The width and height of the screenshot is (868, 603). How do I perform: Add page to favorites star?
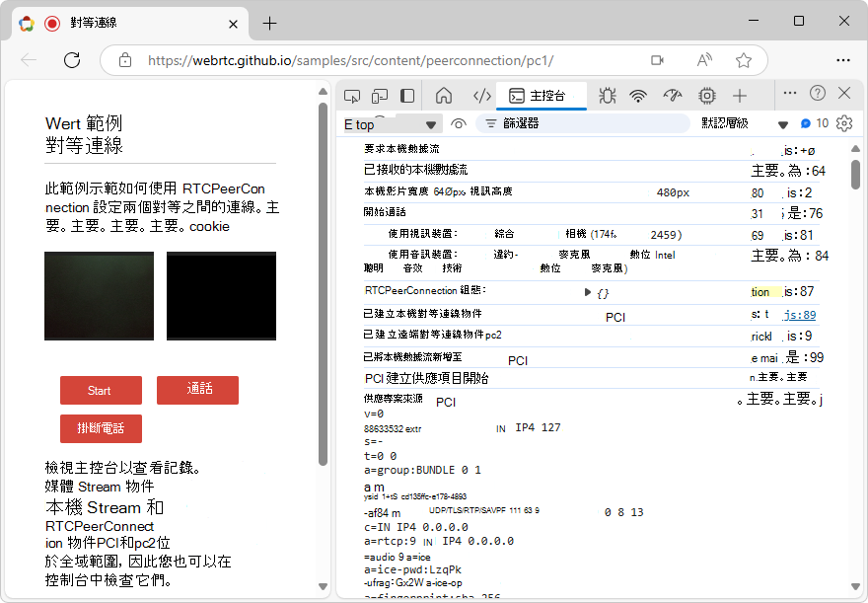click(744, 60)
